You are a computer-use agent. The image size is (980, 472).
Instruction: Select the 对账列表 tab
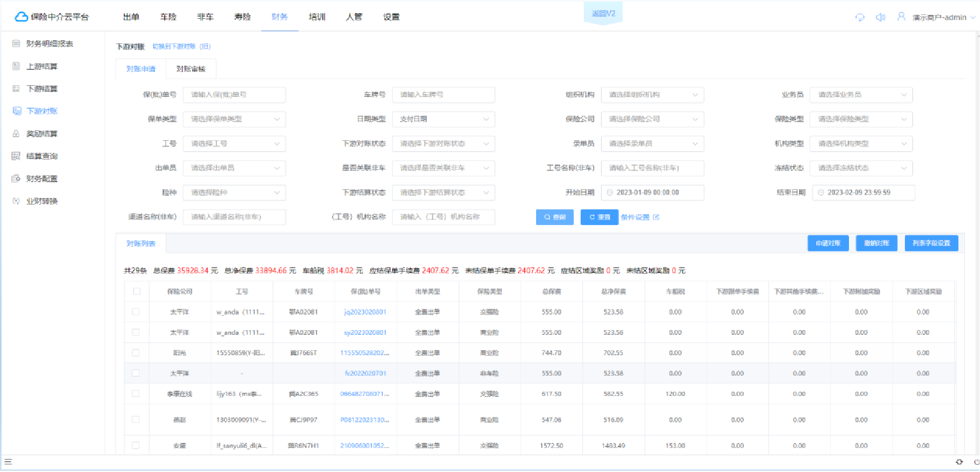141,243
